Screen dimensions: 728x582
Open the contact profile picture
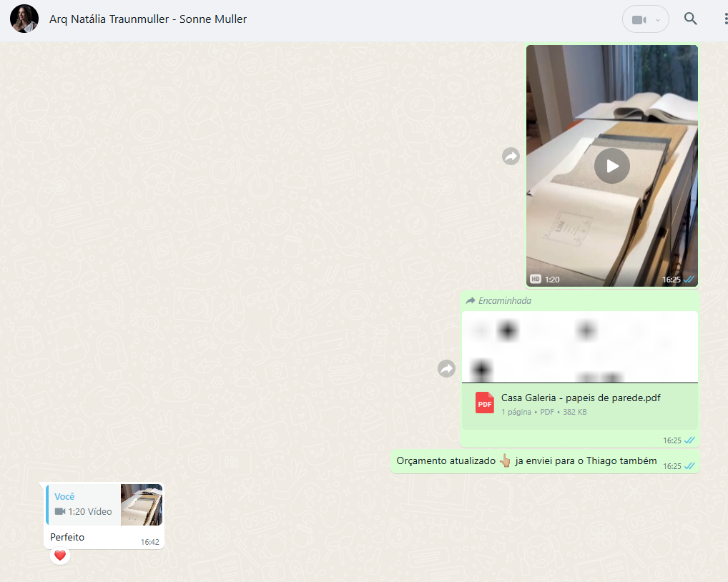click(24, 19)
